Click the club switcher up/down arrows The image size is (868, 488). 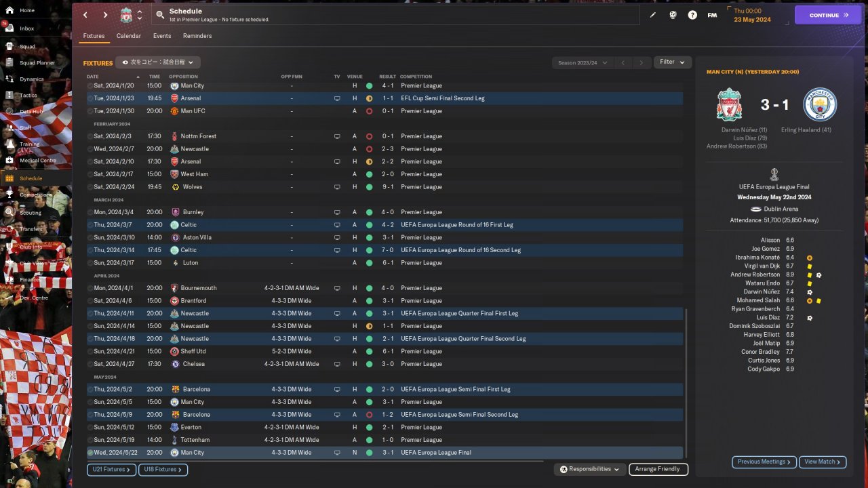coord(140,15)
